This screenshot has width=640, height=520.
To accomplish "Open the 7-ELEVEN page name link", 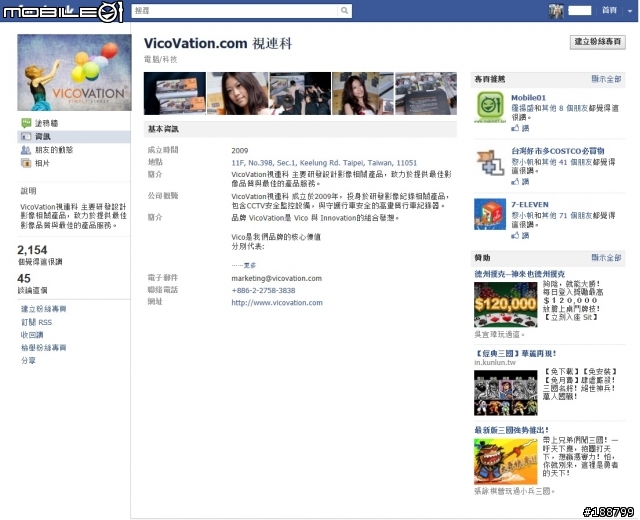I will click(x=530, y=204).
